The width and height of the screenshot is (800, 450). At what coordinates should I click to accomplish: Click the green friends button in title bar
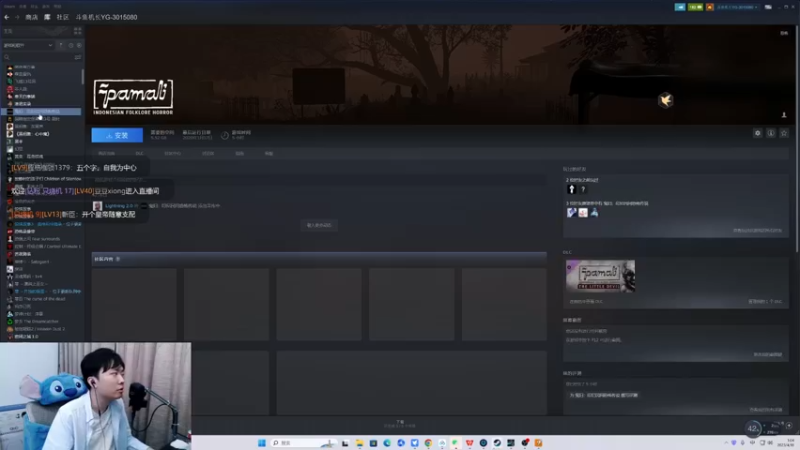click(695, 7)
